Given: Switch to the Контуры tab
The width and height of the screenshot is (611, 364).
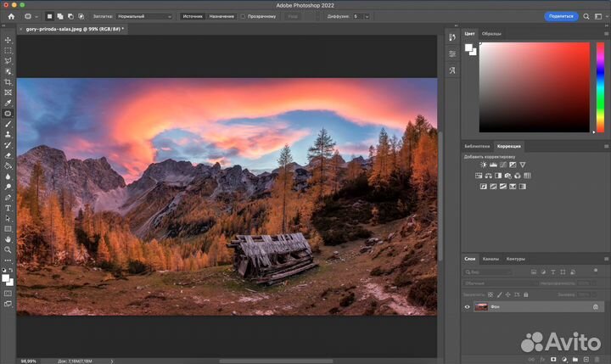Looking at the screenshot, I should click(516, 259).
